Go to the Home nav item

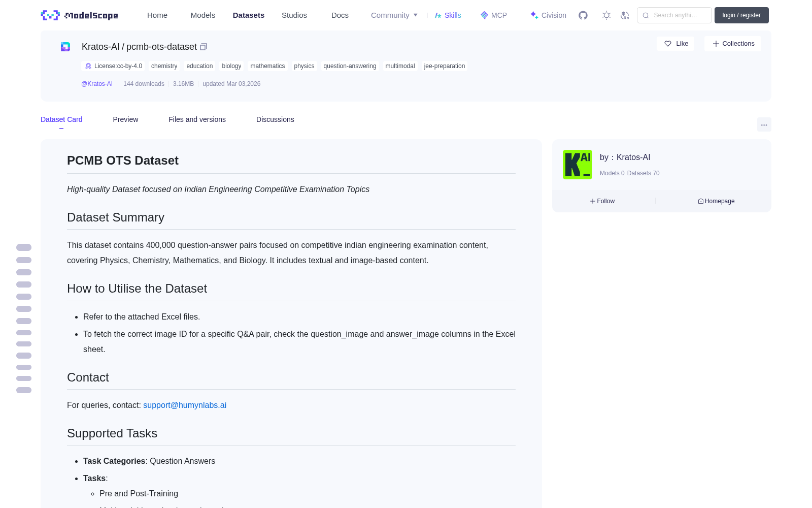pyautogui.click(x=157, y=15)
